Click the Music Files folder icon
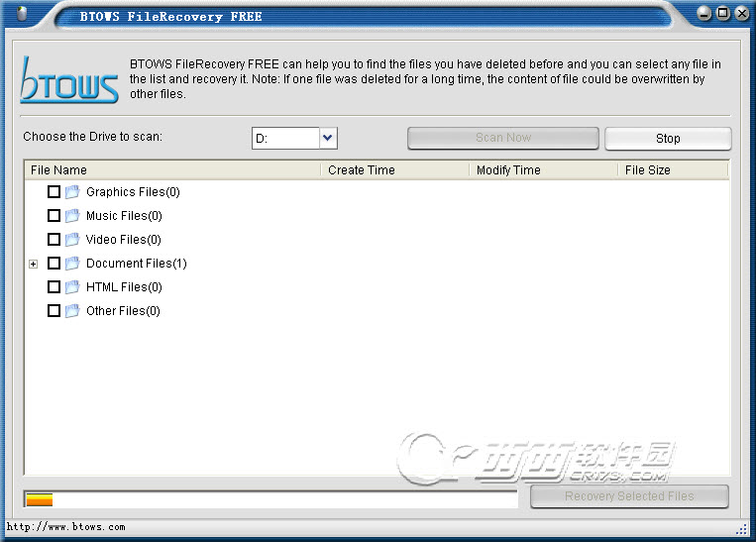 [x=72, y=216]
